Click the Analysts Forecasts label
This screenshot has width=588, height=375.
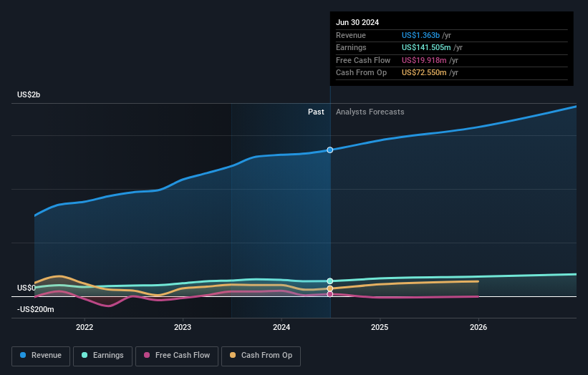[x=370, y=112]
